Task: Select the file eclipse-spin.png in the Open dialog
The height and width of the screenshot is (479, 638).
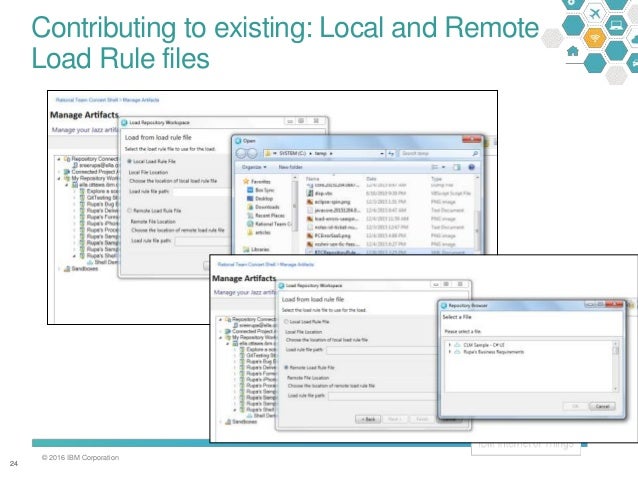Action: pyautogui.click(x=328, y=202)
